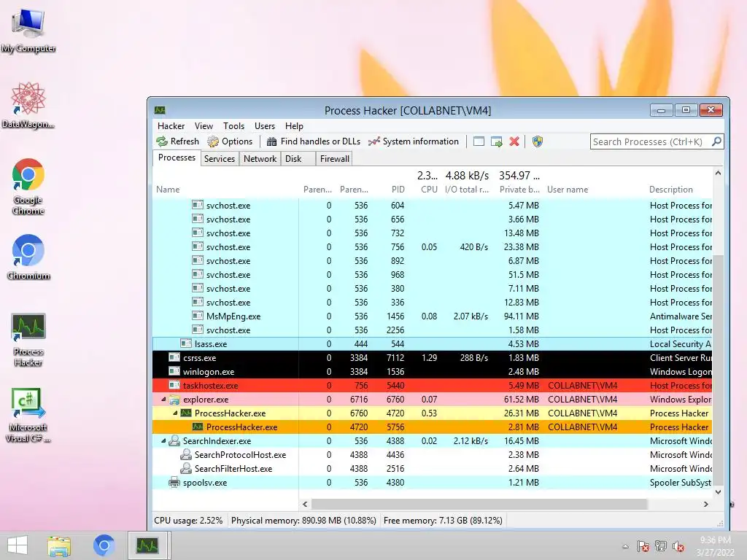Open the Hacker menu
This screenshot has width=747, height=560.
pos(171,126)
